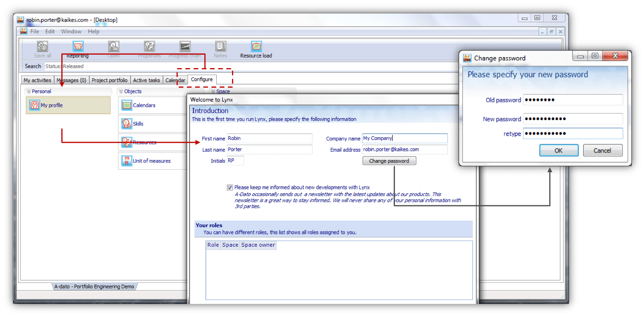Open My profile in Personal section

click(x=35, y=105)
